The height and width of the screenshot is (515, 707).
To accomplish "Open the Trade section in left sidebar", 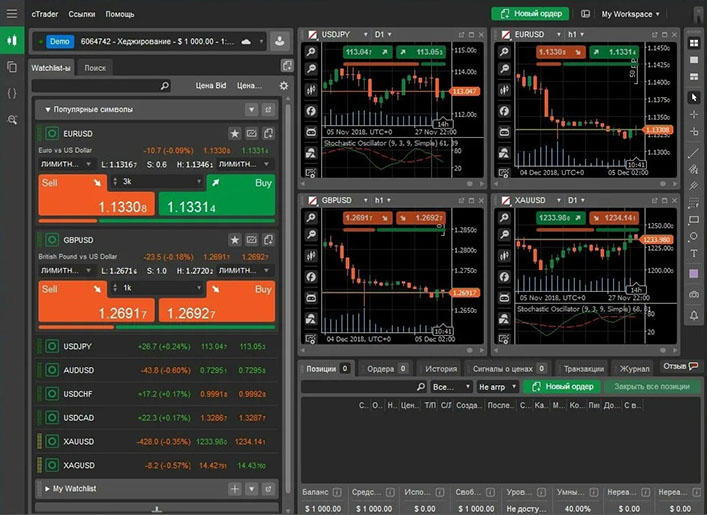I will [x=12, y=40].
